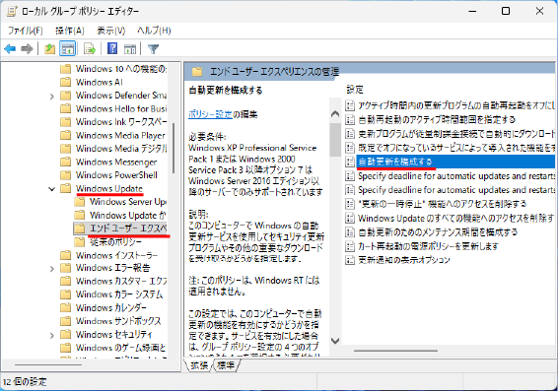Switch to the 標準 tab
This screenshot has height=392, width=558.
(226, 365)
